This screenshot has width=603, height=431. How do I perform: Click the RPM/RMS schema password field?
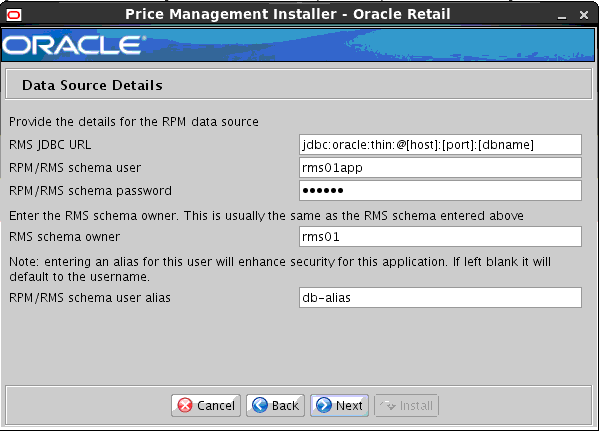(440, 190)
